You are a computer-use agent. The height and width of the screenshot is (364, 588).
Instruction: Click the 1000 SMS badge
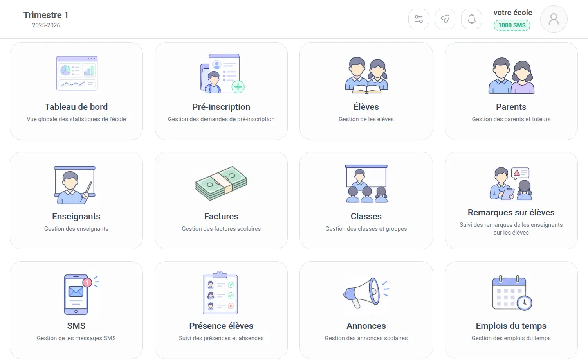512,25
